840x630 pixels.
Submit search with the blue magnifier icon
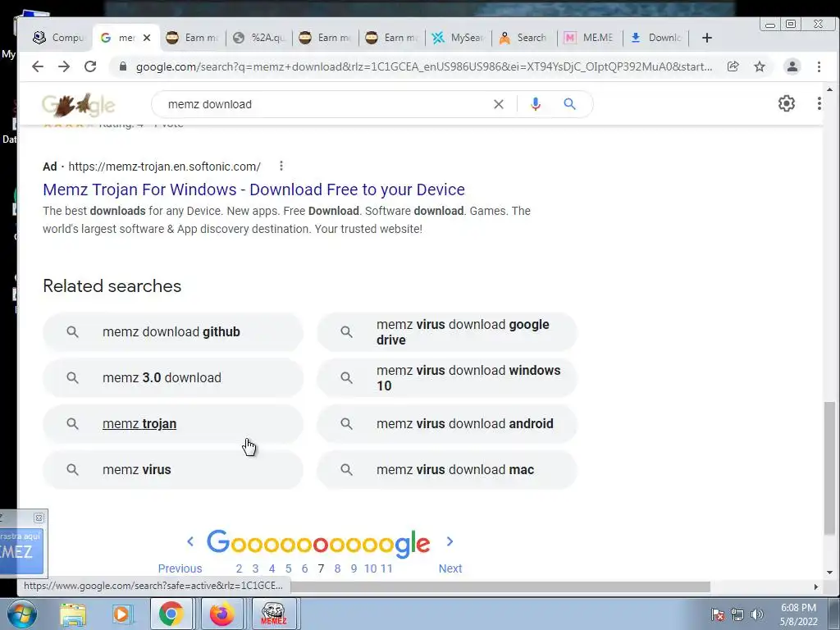pos(569,104)
